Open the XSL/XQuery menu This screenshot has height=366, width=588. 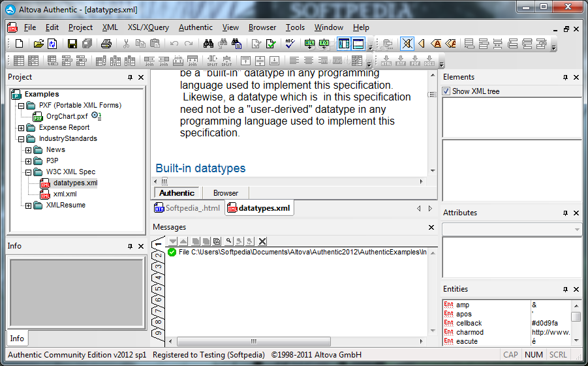(148, 27)
